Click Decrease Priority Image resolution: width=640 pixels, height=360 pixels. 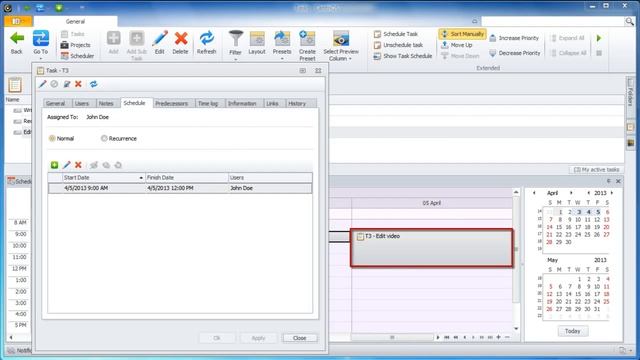pyautogui.click(x=514, y=53)
